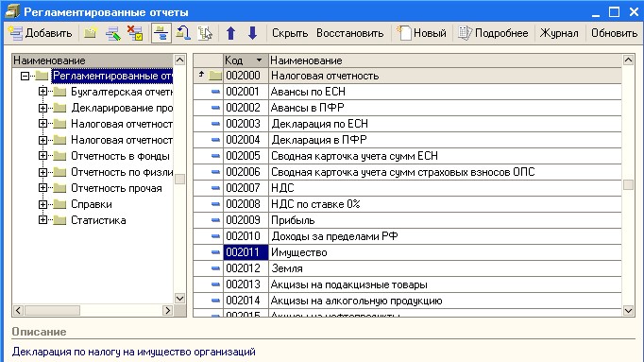Click the tree horizontal scrollbar thumb
The height and width of the screenshot is (362, 644).
click(x=52, y=311)
